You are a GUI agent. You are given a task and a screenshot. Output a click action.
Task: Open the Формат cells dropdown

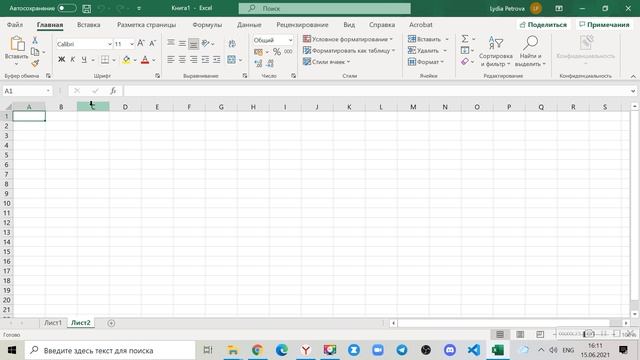[x=426, y=62]
